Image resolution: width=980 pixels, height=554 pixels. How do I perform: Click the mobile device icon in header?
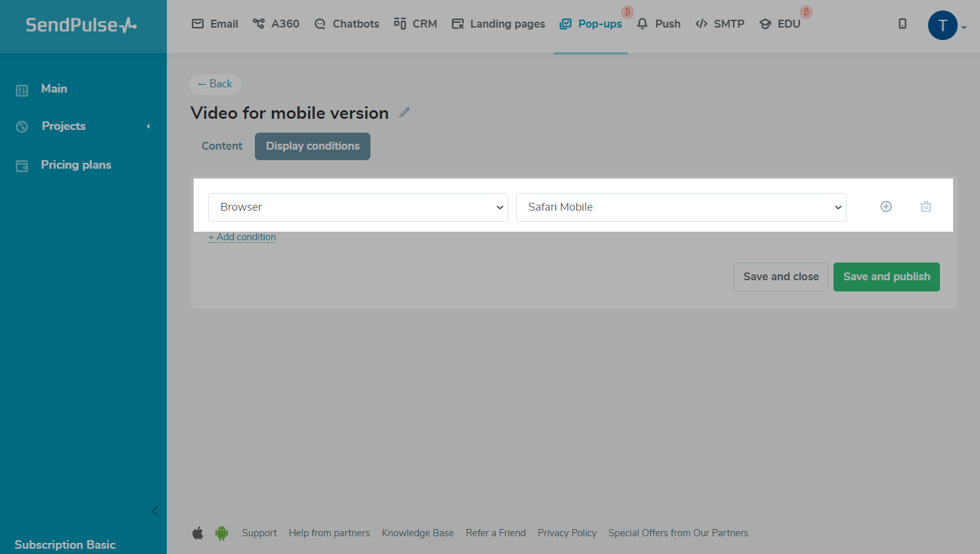click(x=902, y=24)
